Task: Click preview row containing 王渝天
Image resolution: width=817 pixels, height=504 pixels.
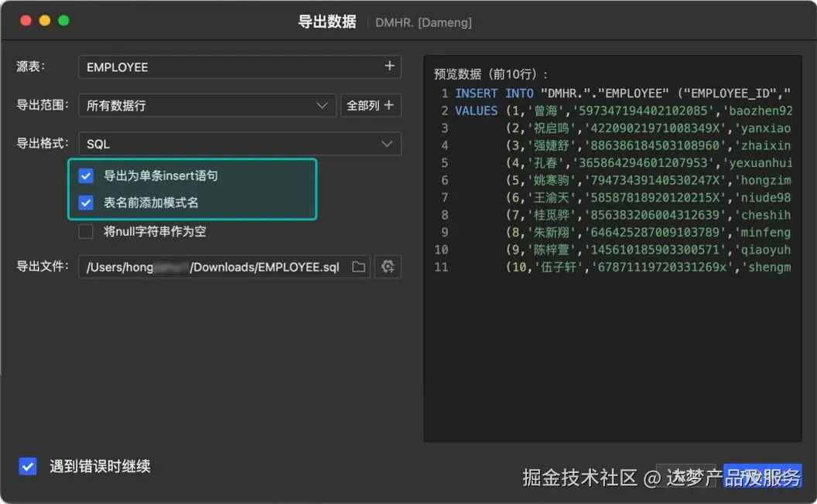Action: (648, 197)
